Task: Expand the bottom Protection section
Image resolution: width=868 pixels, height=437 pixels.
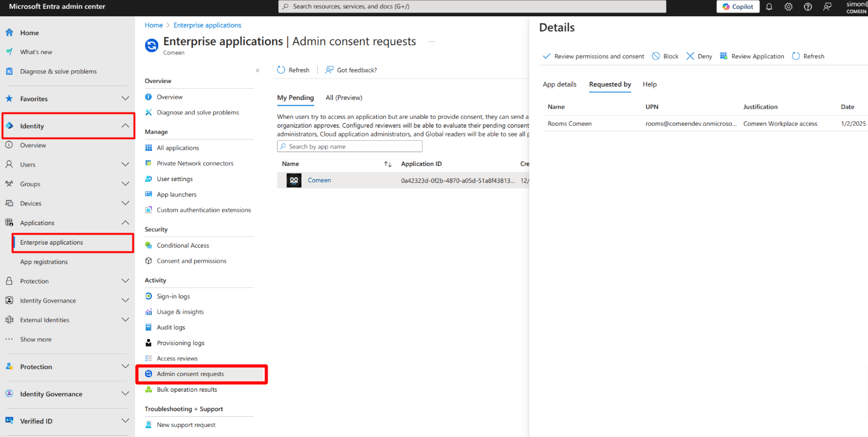Action: (125, 367)
